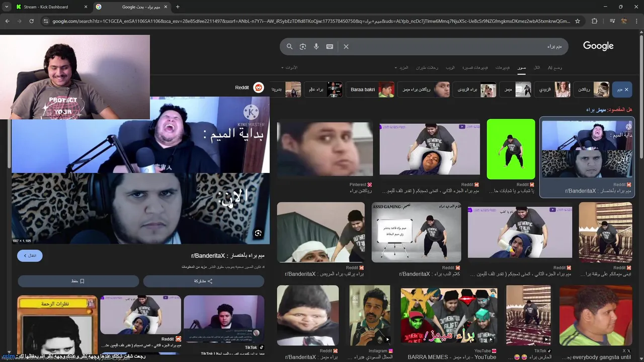
Task: Select the 'رياكشن براء ميمز' filter chip
Action: tap(424, 89)
